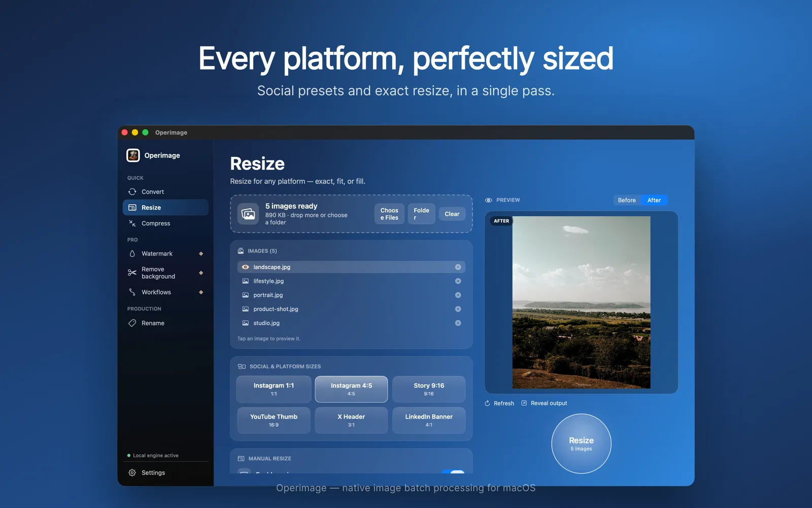Remove landscape.jpg with its X icon
Image resolution: width=812 pixels, height=508 pixels.
pos(458,267)
